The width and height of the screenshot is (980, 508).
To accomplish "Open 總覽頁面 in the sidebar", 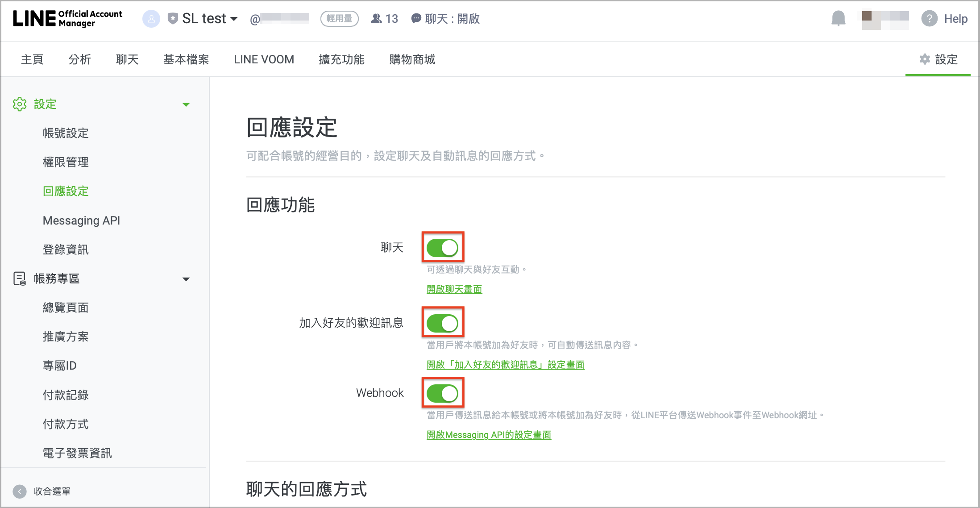I will click(x=66, y=308).
